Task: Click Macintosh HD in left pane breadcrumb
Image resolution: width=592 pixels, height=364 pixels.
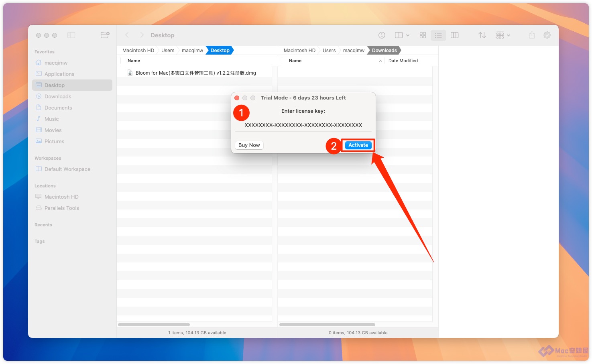Action: click(138, 50)
